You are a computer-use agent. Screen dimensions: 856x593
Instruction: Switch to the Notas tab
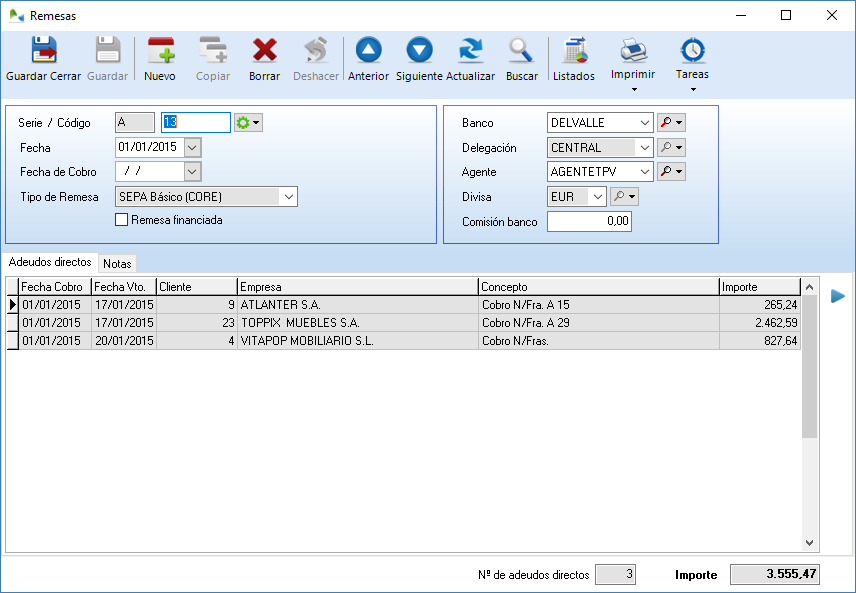117,264
